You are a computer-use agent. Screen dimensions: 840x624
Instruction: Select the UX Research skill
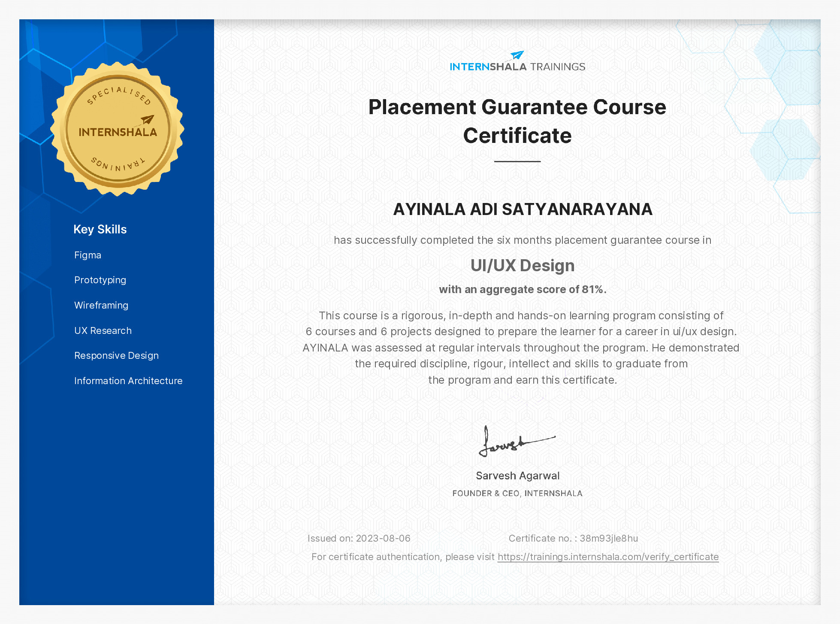click(103, 330)
